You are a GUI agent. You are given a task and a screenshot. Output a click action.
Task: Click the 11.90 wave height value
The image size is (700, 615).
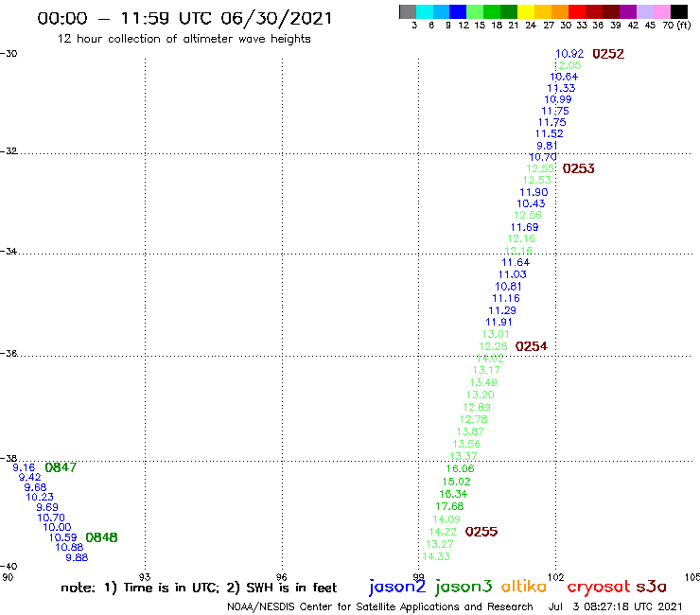[x=534, y=192]
